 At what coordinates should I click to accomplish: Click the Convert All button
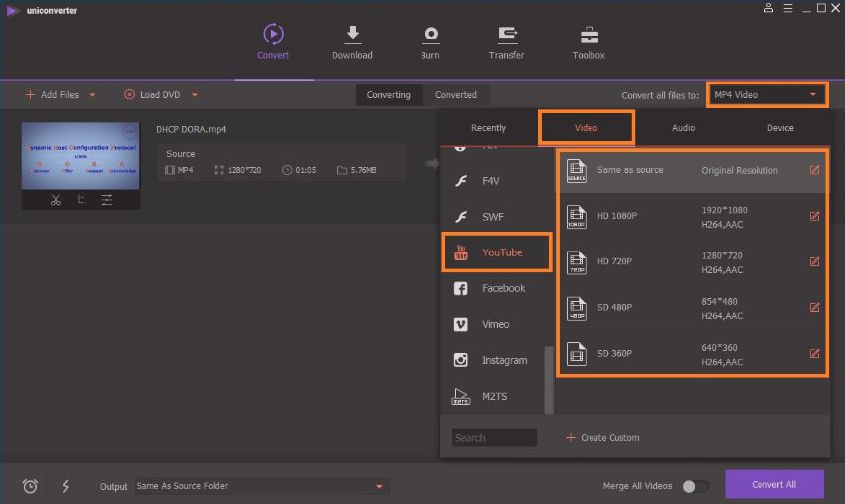click(x=773, y=484)
